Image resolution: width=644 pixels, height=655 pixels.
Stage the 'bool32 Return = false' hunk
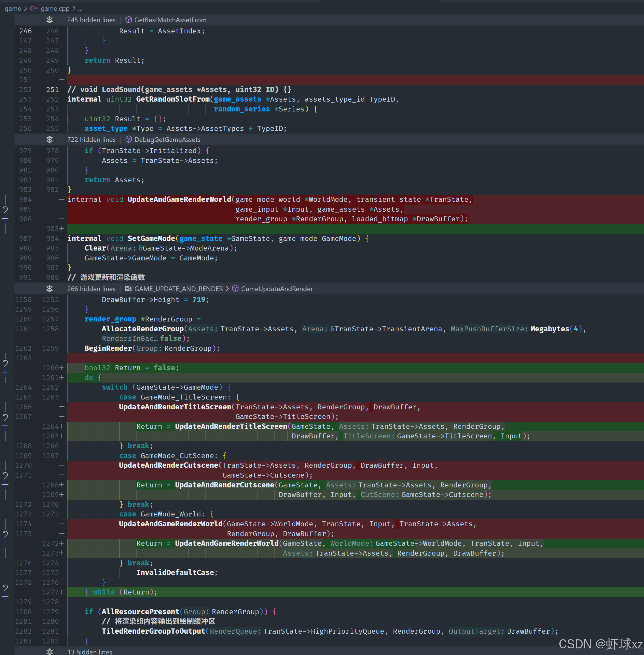pos(5,372)
